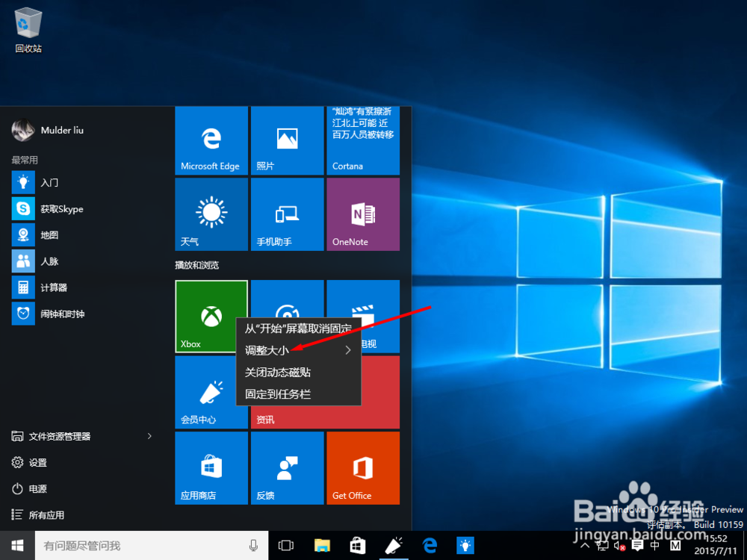Screen dimensions: 747x560
Task: Click the Cortana search box
Action: [x=152, y=545]
